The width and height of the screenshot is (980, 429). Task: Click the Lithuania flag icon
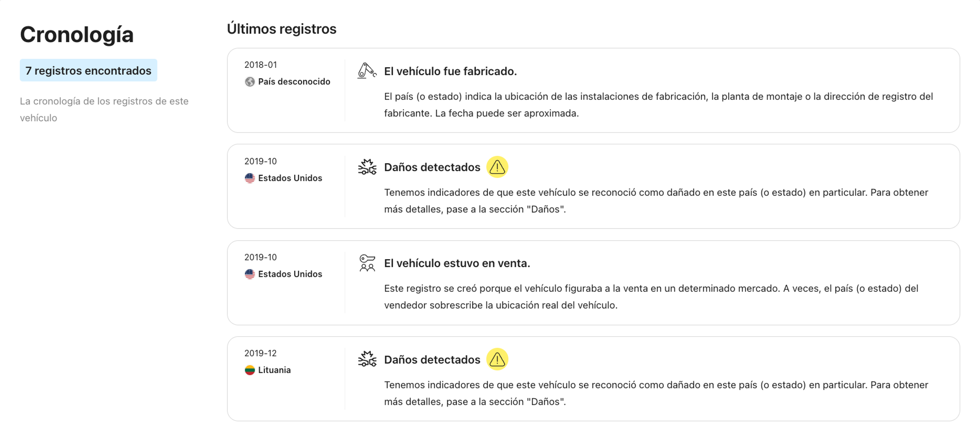tap(250, 370)
